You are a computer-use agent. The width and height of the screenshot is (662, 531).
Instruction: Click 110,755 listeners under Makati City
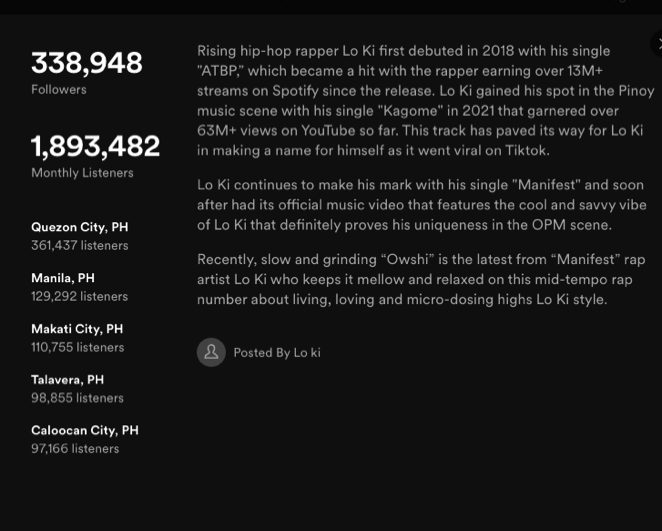point(78,347)
